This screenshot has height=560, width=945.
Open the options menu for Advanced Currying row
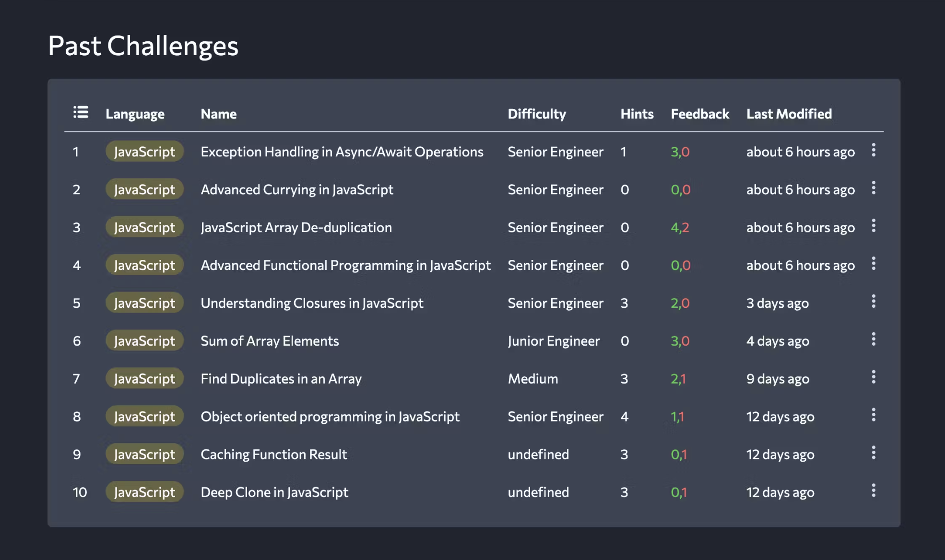point(874,188)
